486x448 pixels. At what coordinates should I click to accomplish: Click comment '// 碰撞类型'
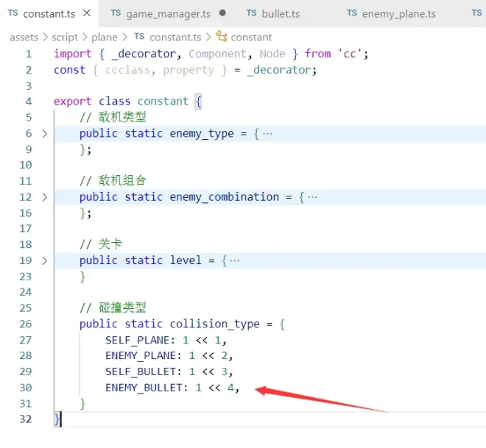[x=113, y=307]
